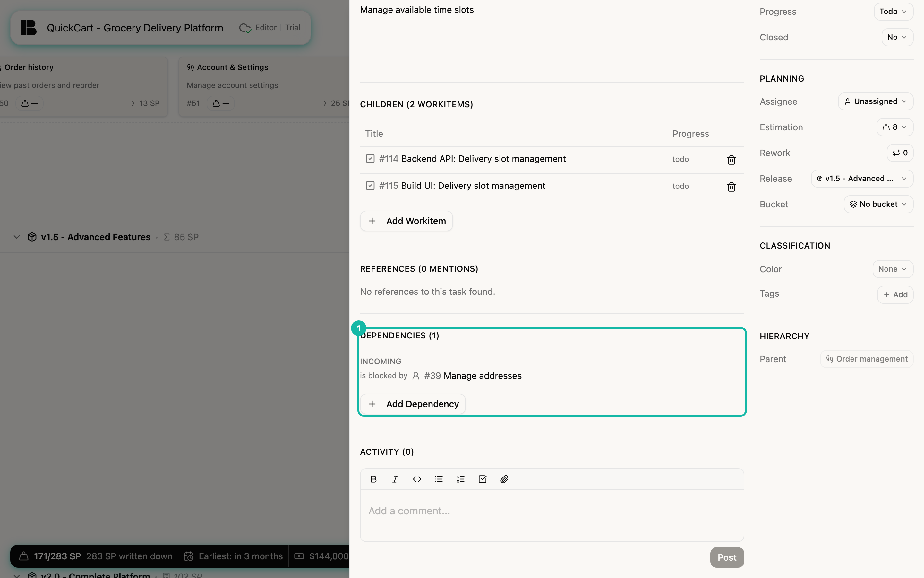
Task: Click the checkbox icon for workitem #114
Action: click(370, 159)
